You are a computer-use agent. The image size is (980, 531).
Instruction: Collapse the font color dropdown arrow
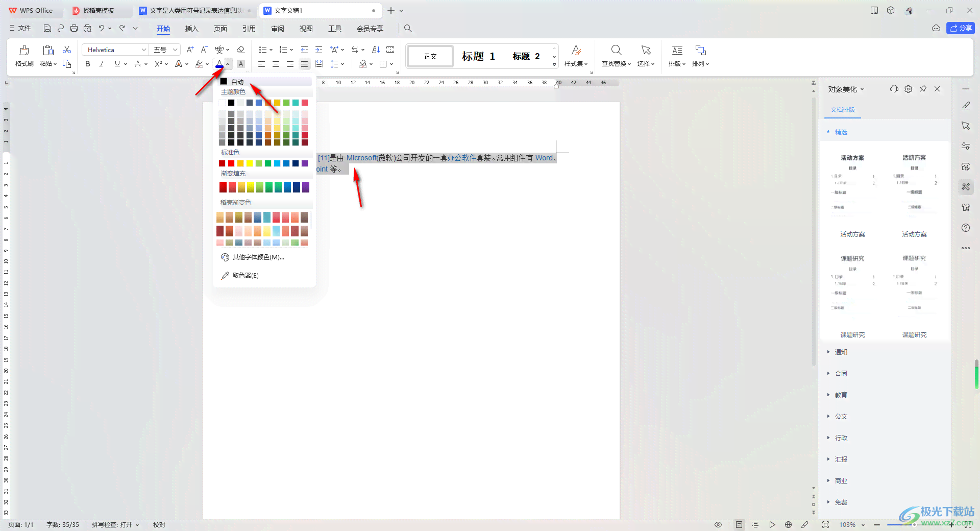click(228, 64)
